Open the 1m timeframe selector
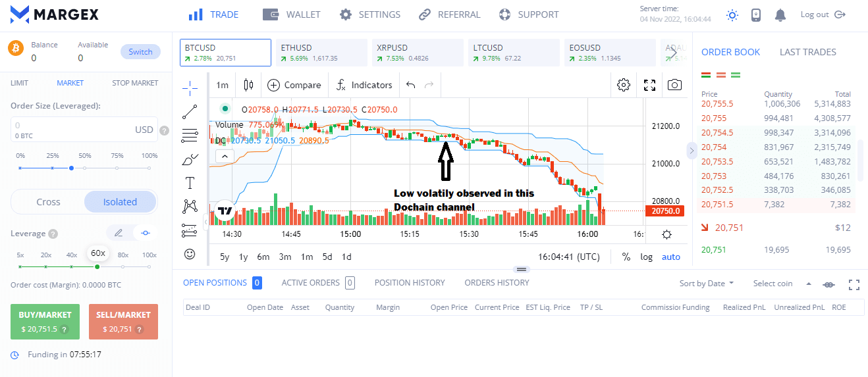The height and width of the screenshot is (377, 868). [222, 85]
